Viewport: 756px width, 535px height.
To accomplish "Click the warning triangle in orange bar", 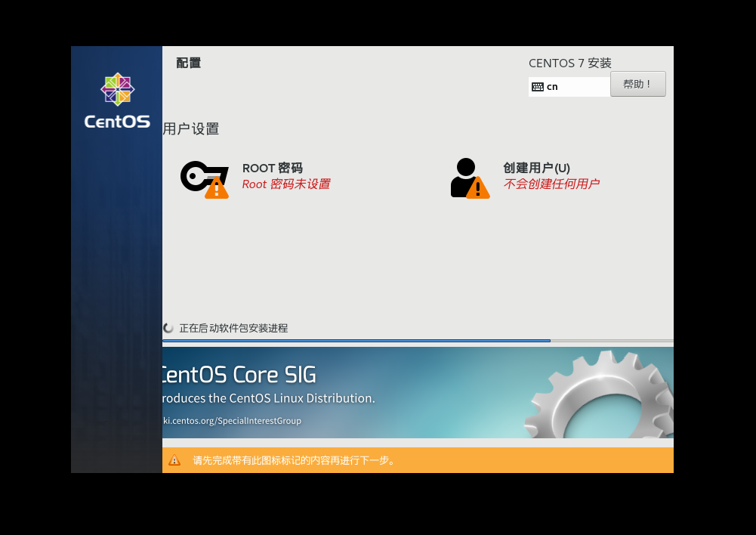I will (x=174, y=460).
